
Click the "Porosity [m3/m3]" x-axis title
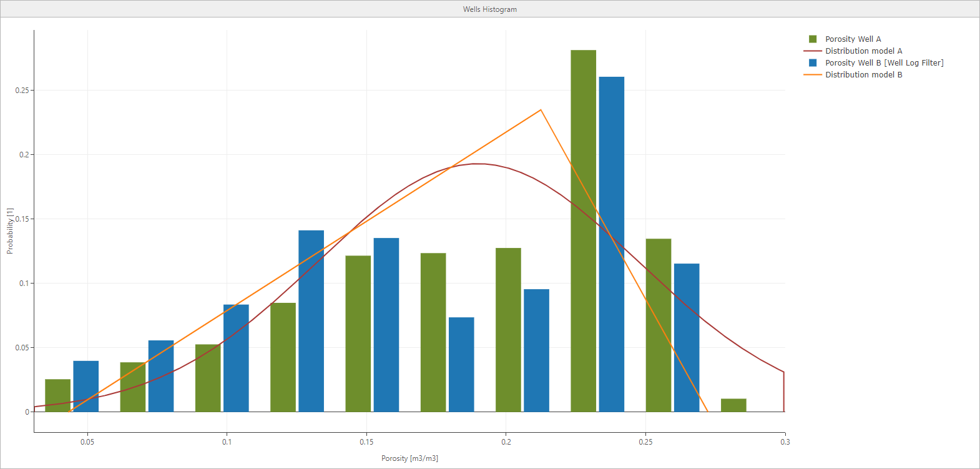(x=409, y=458)
